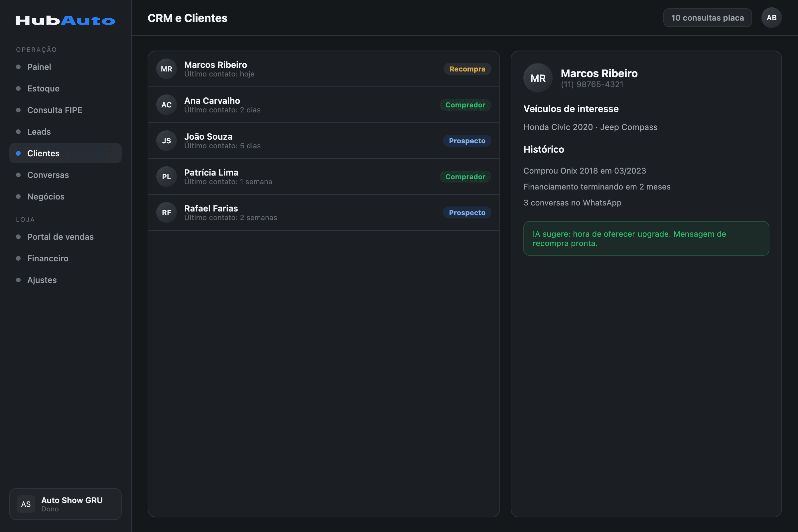The height and width of the screenshot is (532, 798).
Task: Click Rafael Farias's Prospecto tag
Action: click(x=467, y=213)
